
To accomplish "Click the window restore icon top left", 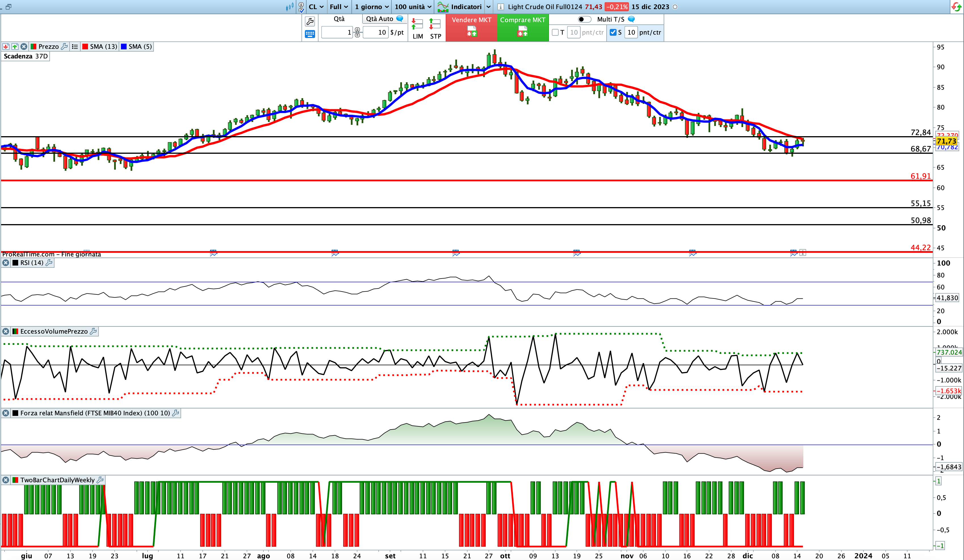I will (x=9, y=7).
